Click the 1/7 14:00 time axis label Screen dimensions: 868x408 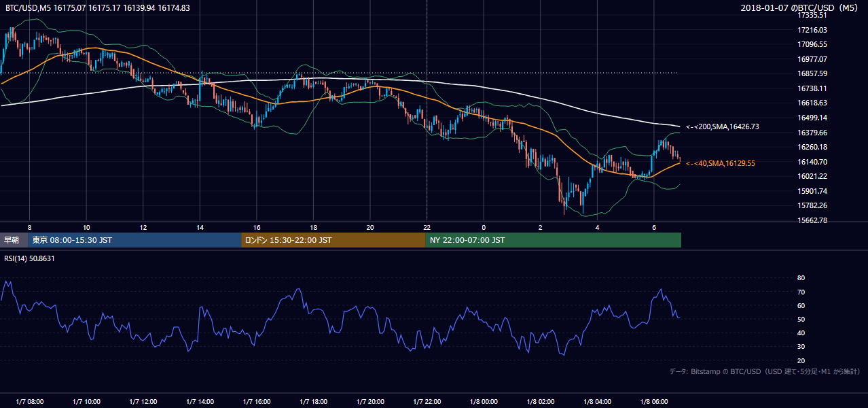pos(200,402)
